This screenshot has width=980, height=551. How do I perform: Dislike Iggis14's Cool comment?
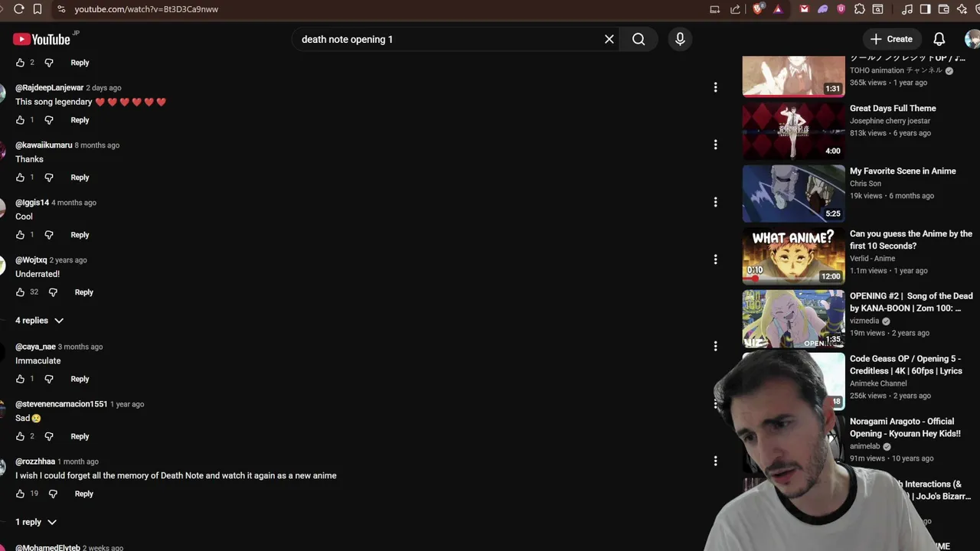point(49,235)
